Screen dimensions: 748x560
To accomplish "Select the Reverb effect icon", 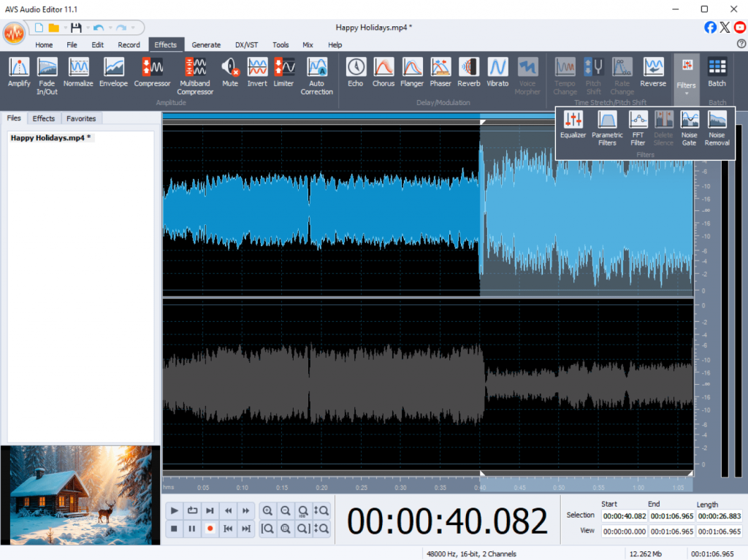I will 468,72.
